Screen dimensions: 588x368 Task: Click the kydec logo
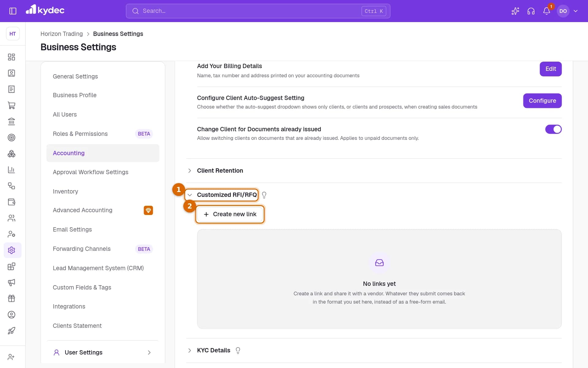pos(45,10)
